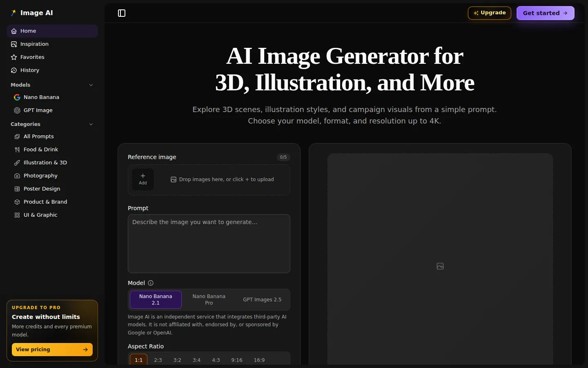This screenshot has height=368, width=588.
Task: Open the History page
Action: click(52, 70)
